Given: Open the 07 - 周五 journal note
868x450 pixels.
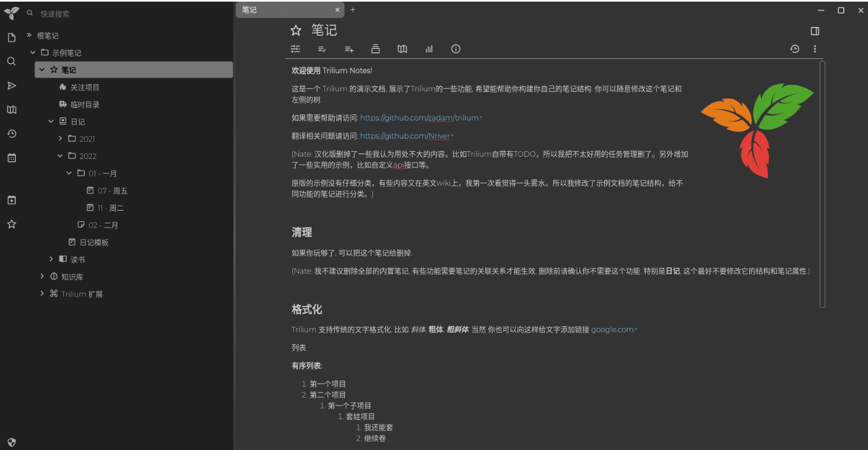Looking at the screenshot, I should tap(112, 191).
